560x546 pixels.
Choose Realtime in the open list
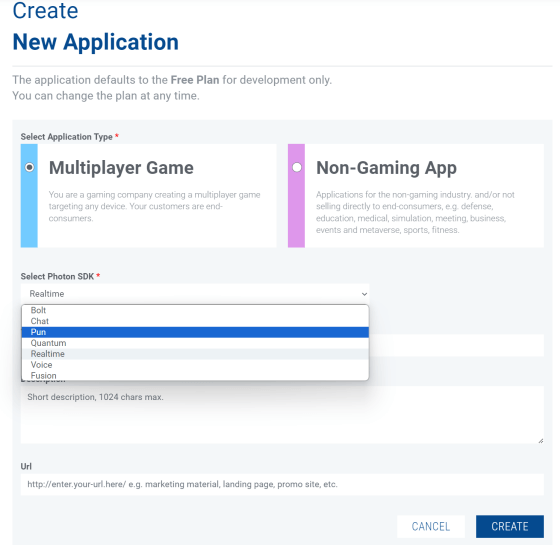[195, 354]
